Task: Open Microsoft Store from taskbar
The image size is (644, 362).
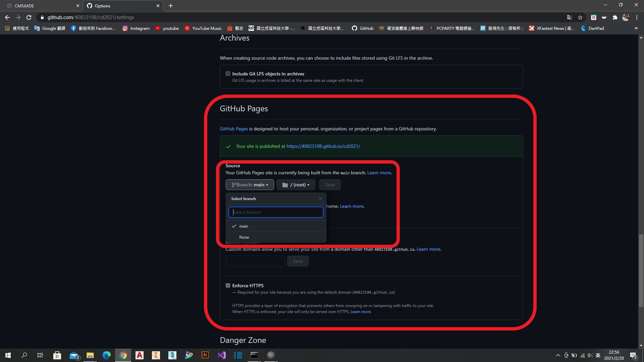Action: click(57, 355)
